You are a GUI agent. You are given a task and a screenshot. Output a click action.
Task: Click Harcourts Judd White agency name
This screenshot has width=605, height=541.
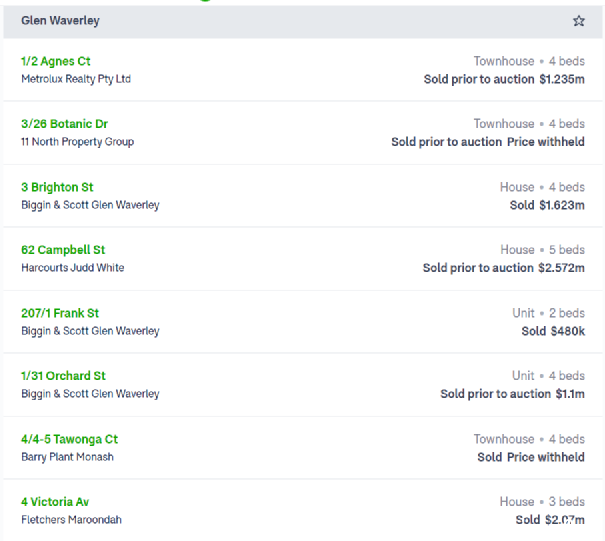(73, 268)
